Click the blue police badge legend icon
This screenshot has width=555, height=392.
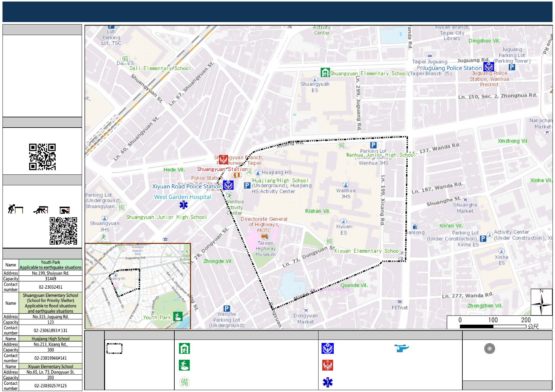[328, 349]
